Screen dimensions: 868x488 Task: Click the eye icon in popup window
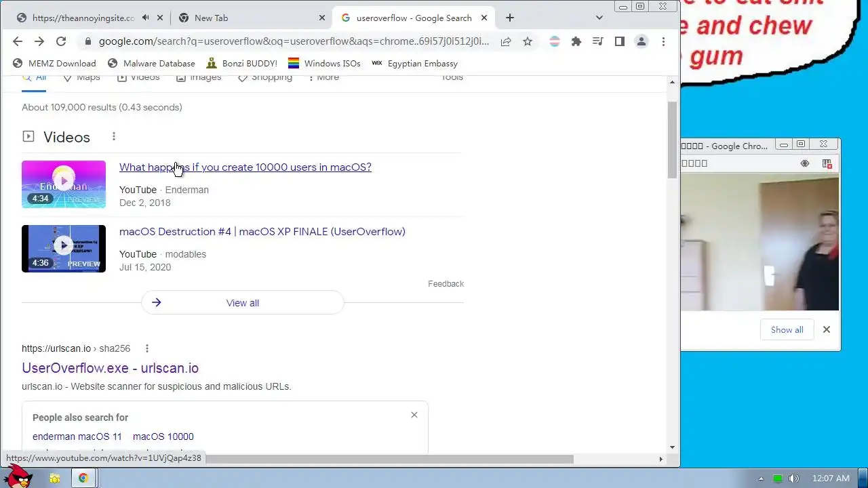click(805, 163)
